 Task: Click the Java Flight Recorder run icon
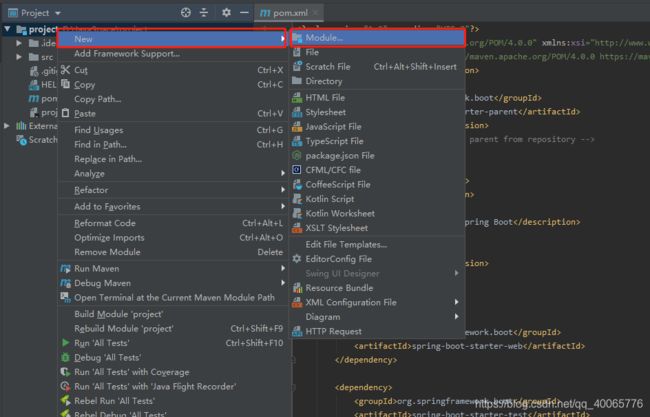[x=65, y=386]
